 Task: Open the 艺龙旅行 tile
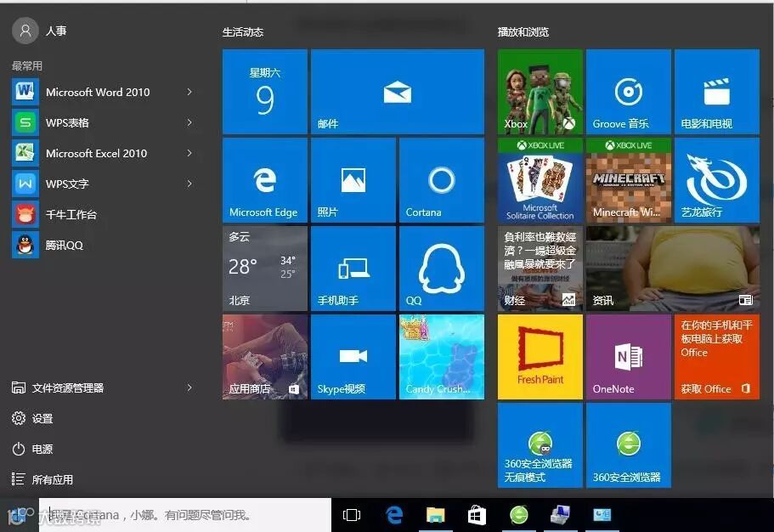(x=717, y=180)
